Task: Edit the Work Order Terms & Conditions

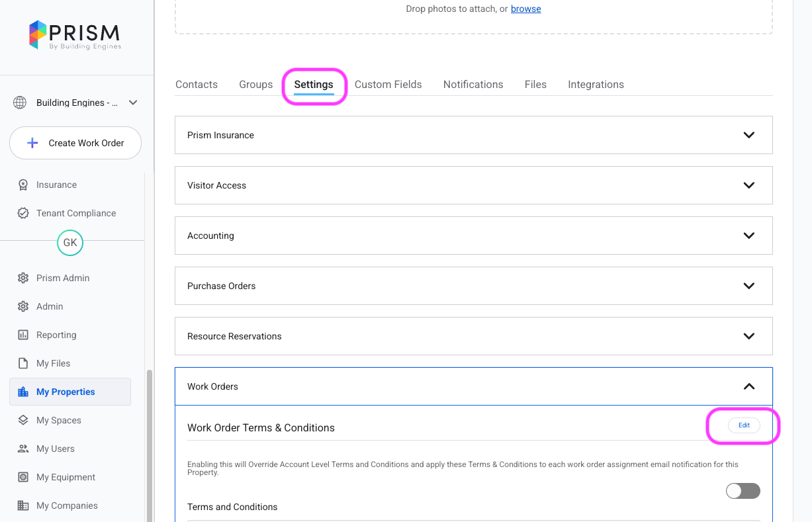Action: pyautogui.click(x=743, y=425)
